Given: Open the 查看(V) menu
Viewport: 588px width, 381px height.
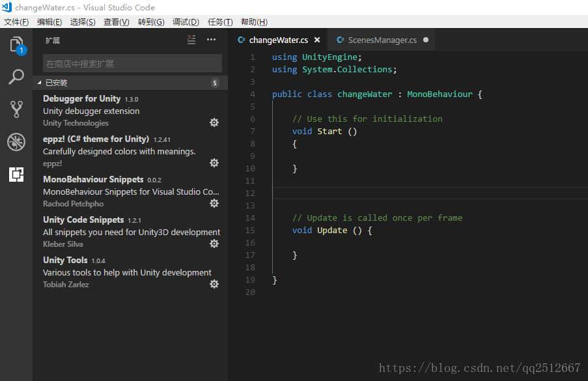Looking at the screenshot, I should [117, 21].
